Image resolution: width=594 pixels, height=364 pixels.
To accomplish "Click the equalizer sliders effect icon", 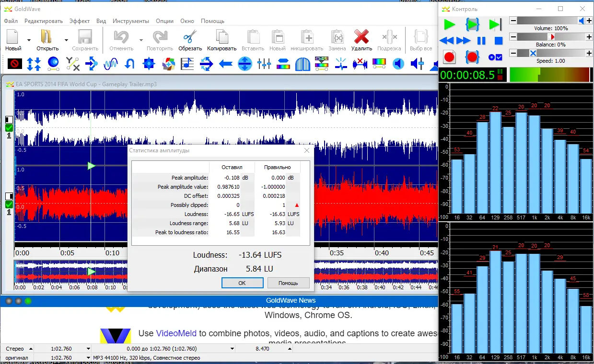I will (264, 63).
